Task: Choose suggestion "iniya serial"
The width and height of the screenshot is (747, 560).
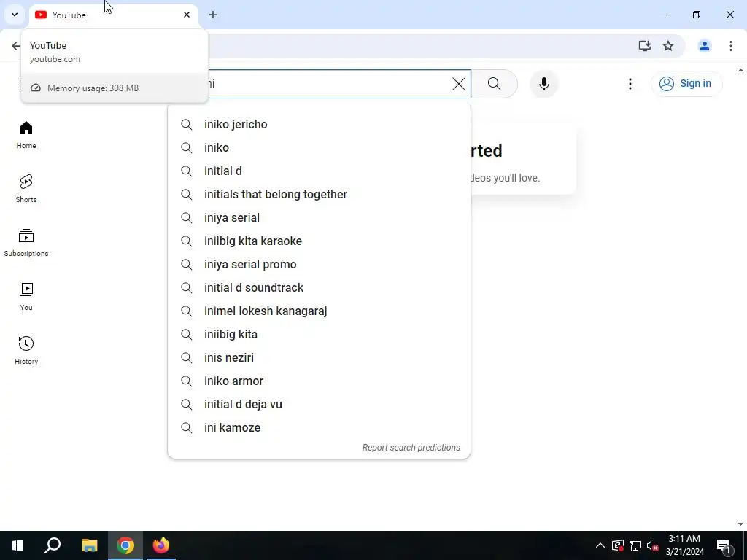Action: (320, 217)
